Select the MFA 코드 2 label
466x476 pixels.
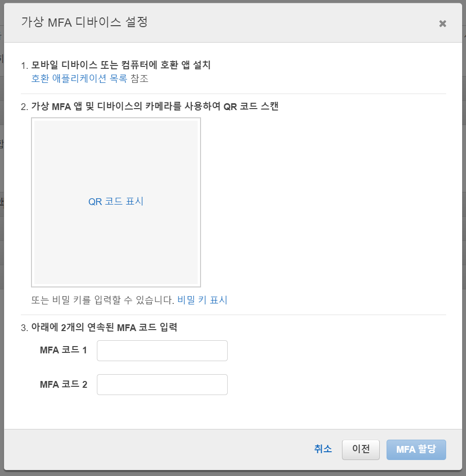pyautogui.click(x=63, y=384)
